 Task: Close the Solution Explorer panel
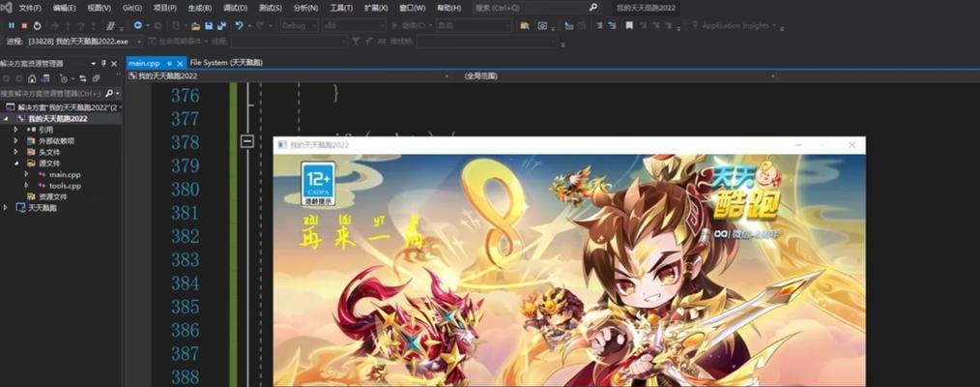(114, 63)
